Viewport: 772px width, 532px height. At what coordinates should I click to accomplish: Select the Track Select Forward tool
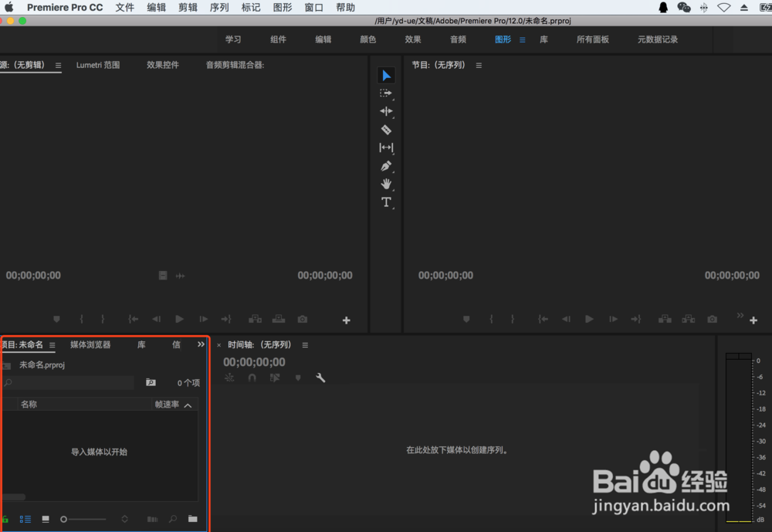[386, 93]
